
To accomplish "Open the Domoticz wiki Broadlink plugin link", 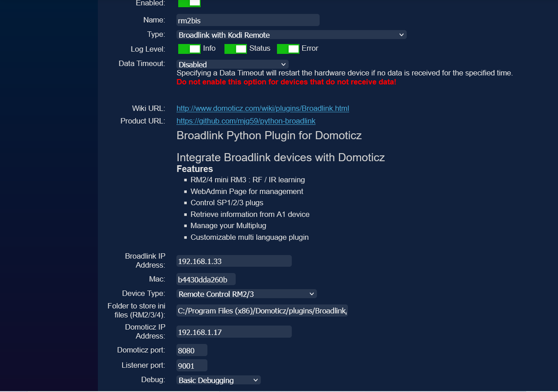I will point(263,108).
